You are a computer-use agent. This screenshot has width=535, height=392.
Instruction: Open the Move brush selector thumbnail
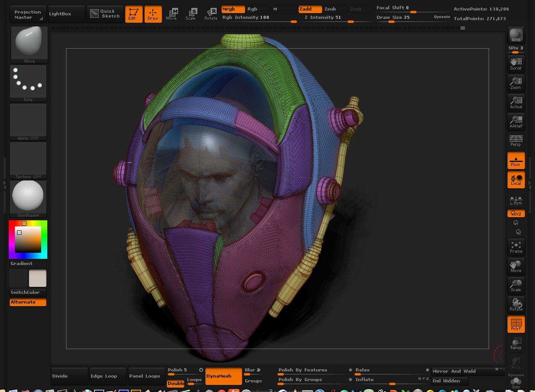pyautogui.click(x=29, y=44)
